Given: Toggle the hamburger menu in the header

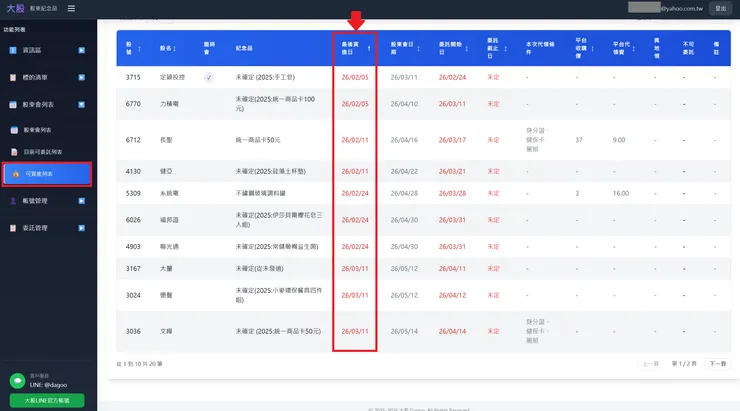Looking at the screenshot, I should tap(71, 8).
